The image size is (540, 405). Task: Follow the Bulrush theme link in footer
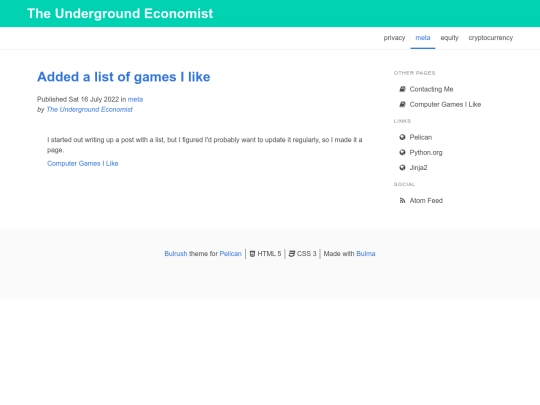point(176,254)
